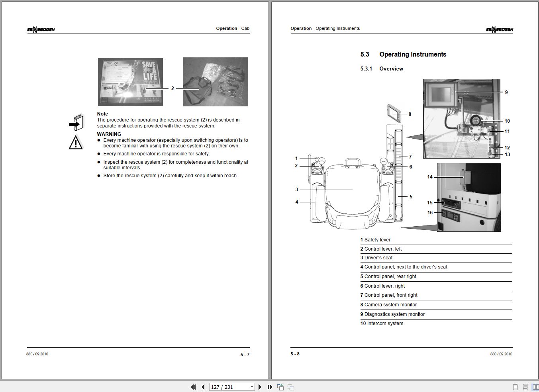Image resolution: width=539 pixels, height=392 pixels.
Task: Click the callout number 14 beside rear panel photo
Action: click(430, 177)
